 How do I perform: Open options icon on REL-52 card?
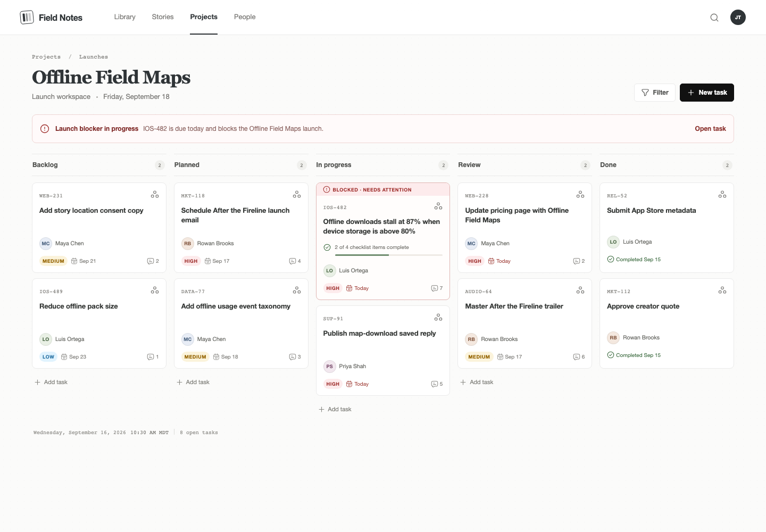click(722, 195)
